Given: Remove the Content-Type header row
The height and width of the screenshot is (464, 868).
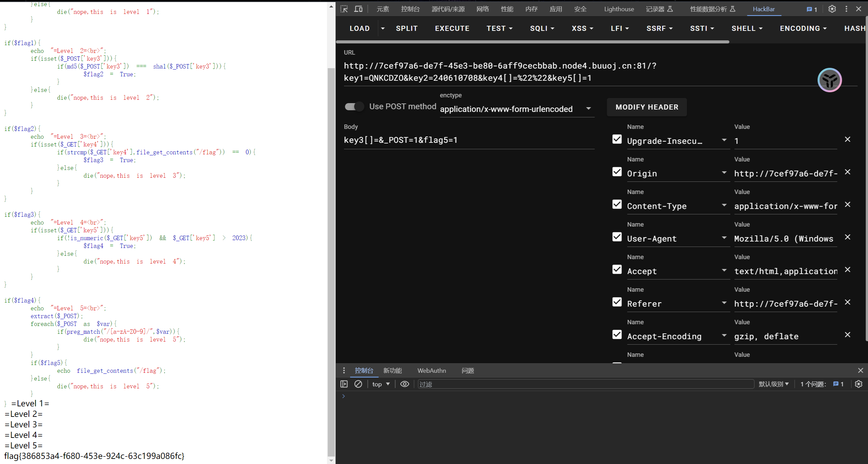Looking at the screenshot, I should tap(847, 205).
